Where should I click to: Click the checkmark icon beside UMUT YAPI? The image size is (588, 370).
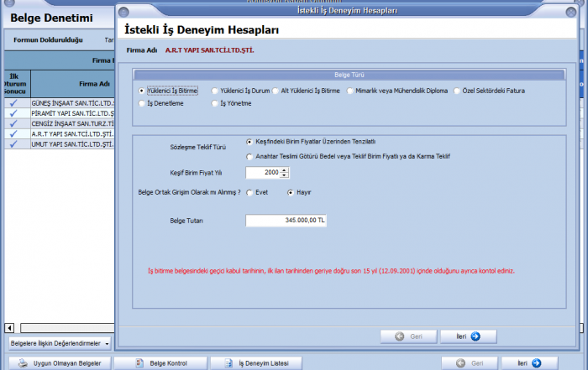(13, 143)
